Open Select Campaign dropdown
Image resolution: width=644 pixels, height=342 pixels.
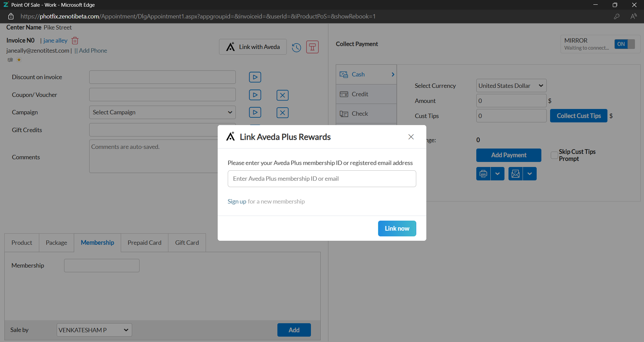(x=162, y=112)
